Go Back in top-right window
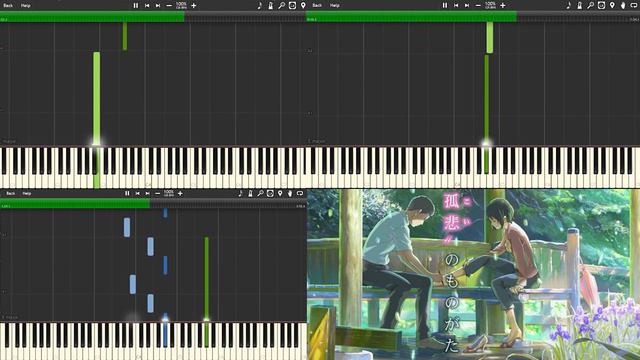Screen dimensions: 640x360 click(x=317, y=6)
